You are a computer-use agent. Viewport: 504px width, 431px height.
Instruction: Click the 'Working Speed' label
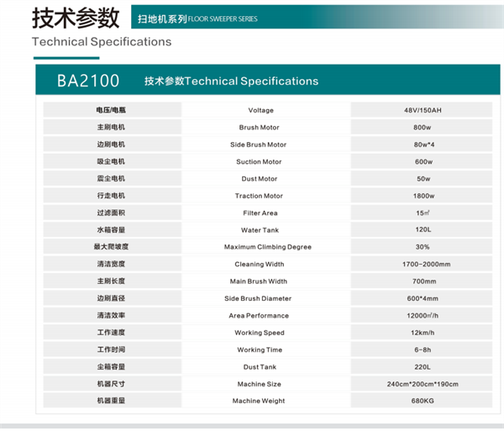[260, 333]
